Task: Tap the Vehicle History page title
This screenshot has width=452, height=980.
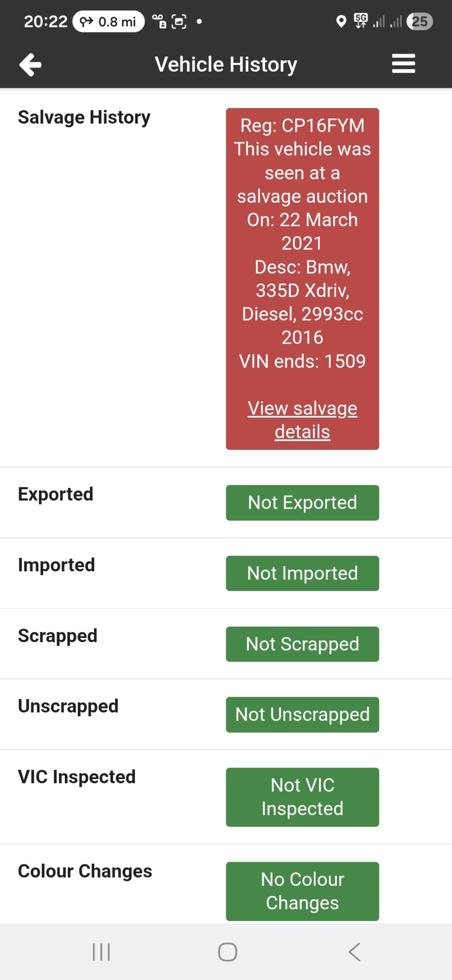Action: click(226, 64)
